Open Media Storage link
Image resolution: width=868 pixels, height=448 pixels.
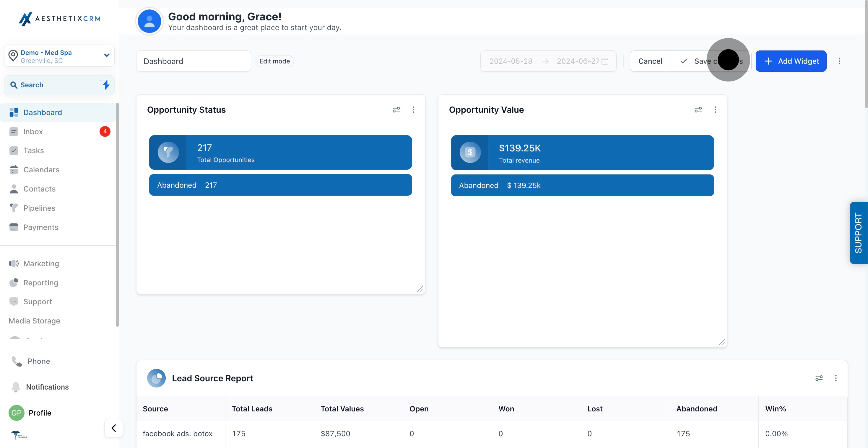(x=34, y=321)
